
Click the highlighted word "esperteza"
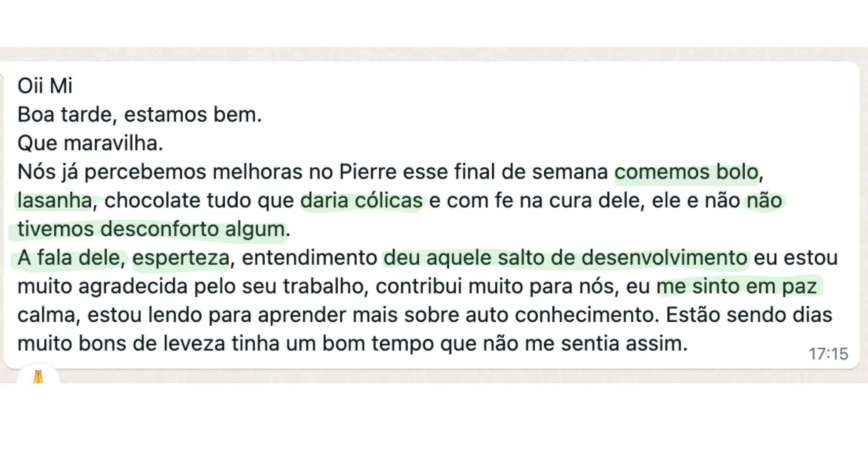point(181,258)
